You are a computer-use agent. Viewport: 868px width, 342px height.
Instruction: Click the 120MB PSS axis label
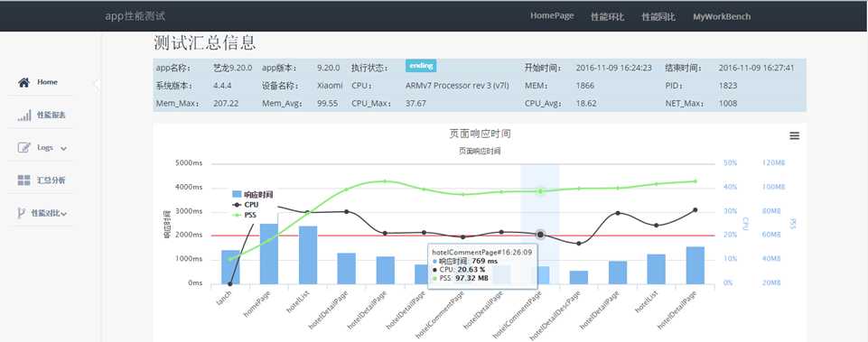pyautogui.click(x=773, y=163)
